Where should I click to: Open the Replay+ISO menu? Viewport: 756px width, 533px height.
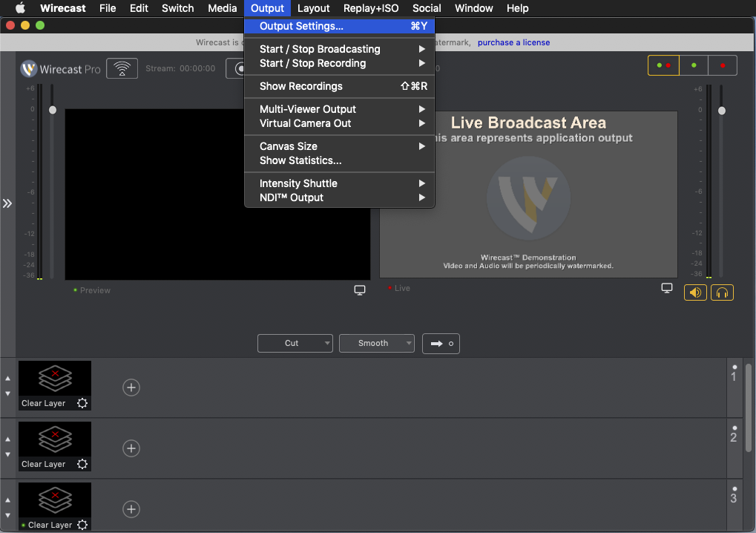pos(371,8)
